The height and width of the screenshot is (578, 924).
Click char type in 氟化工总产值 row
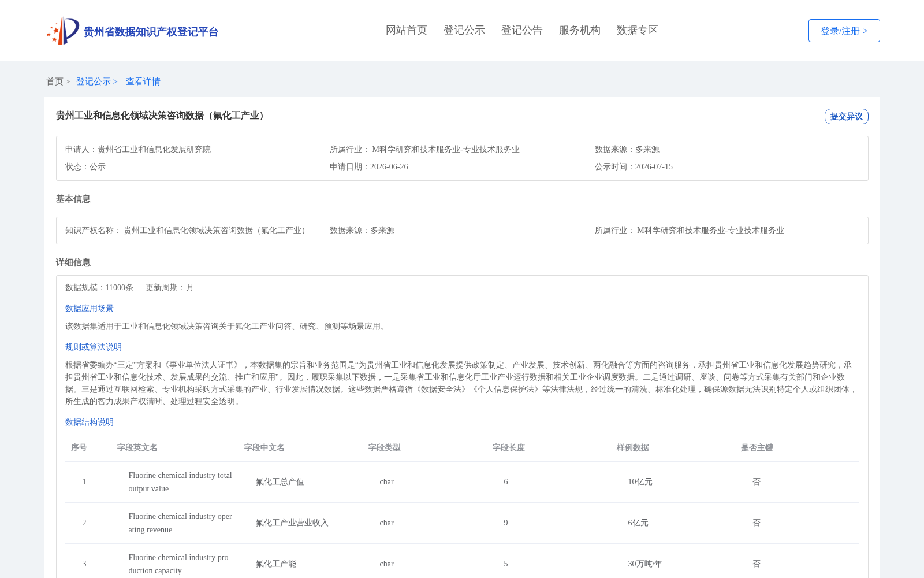click(387, 481)
